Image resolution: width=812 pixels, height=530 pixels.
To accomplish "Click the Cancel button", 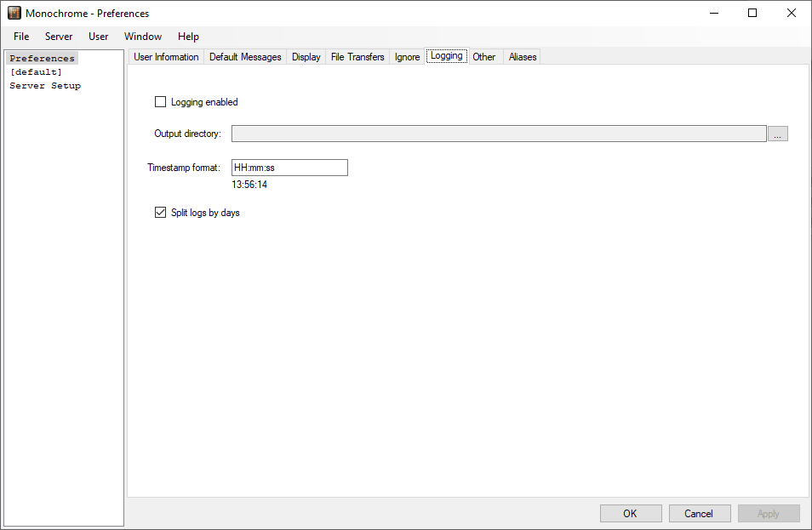I will 699,514.
